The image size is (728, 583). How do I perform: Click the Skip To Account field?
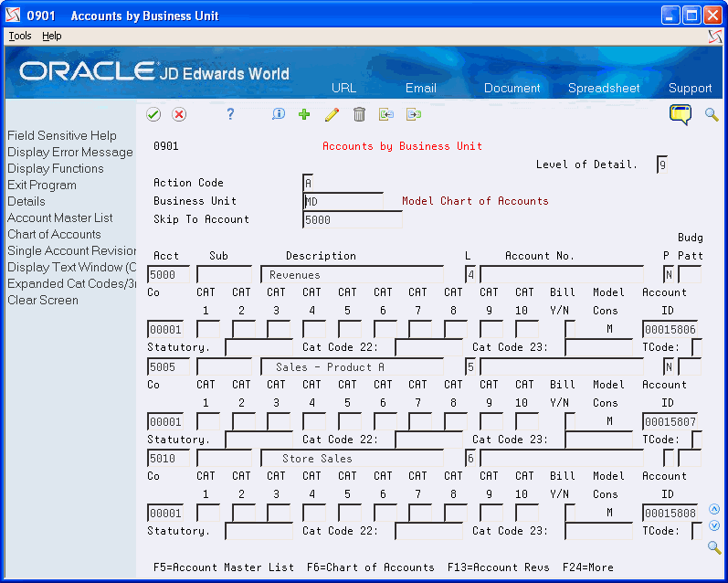coord(353,219)
